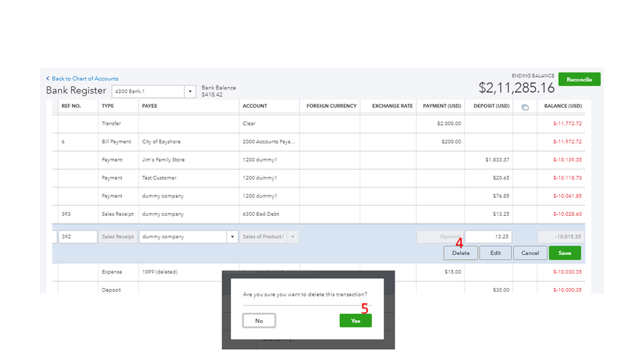Save the transaction row

[565, 253]
